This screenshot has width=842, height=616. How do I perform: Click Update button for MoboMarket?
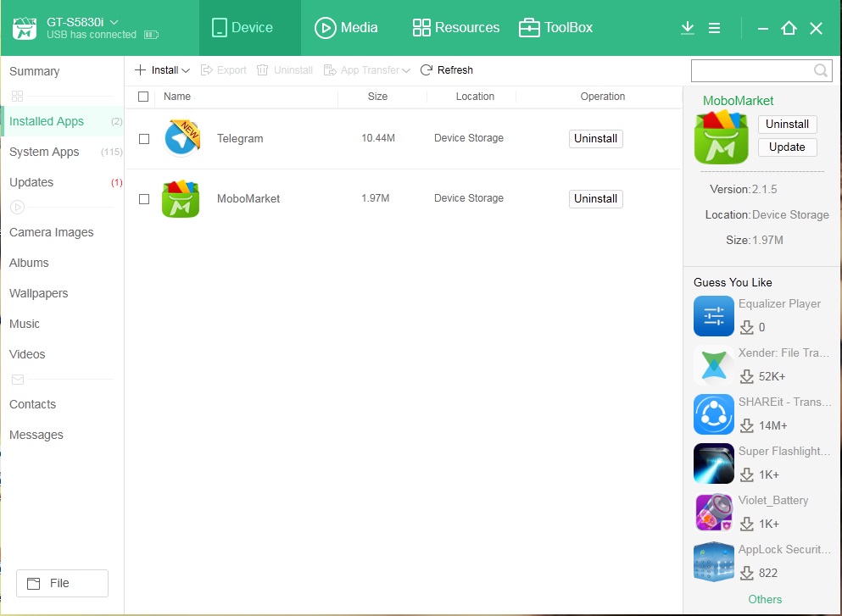tap(787, 147)
